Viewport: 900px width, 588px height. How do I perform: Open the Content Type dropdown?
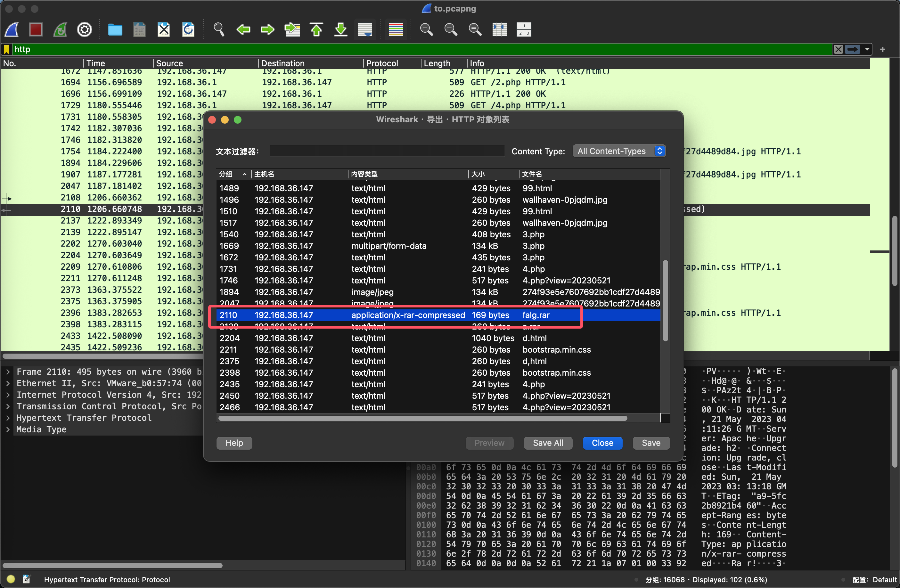tap(619, 151)
